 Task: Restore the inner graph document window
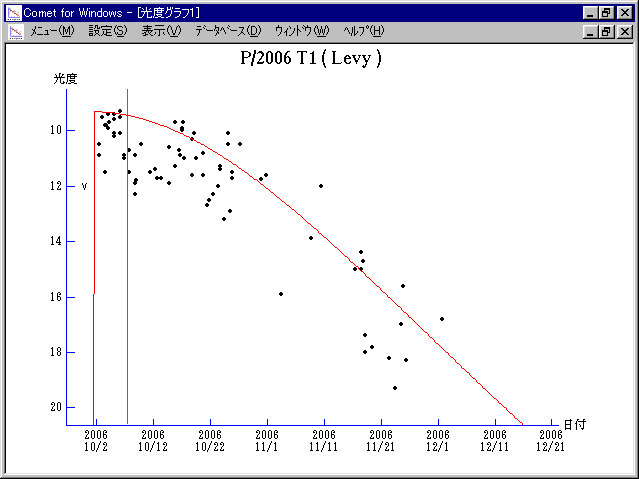pyautogui.click(x=607, y=31)
